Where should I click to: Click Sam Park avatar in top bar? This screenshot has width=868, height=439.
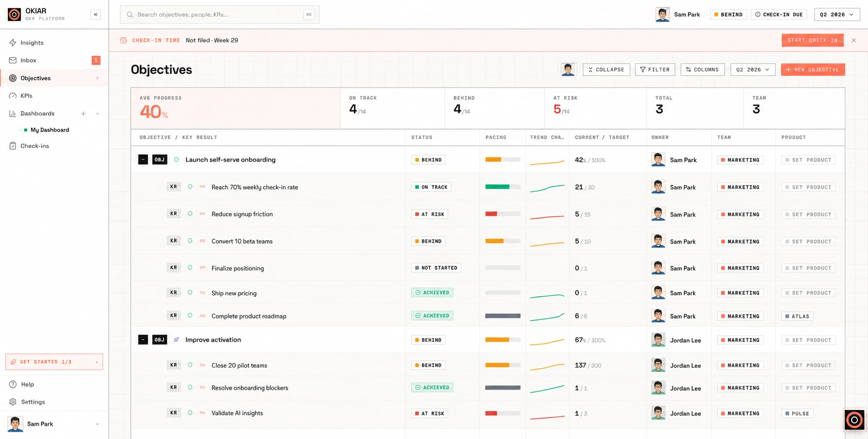(663, 15)
